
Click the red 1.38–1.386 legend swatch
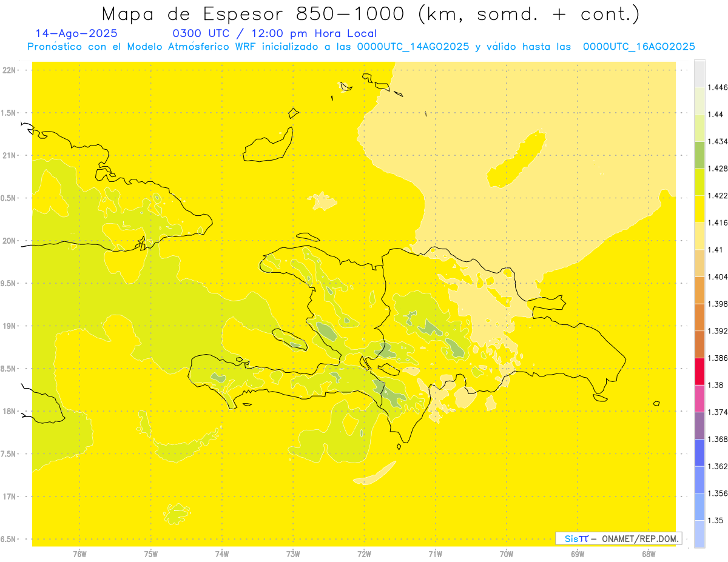click(x=699, y=371)
